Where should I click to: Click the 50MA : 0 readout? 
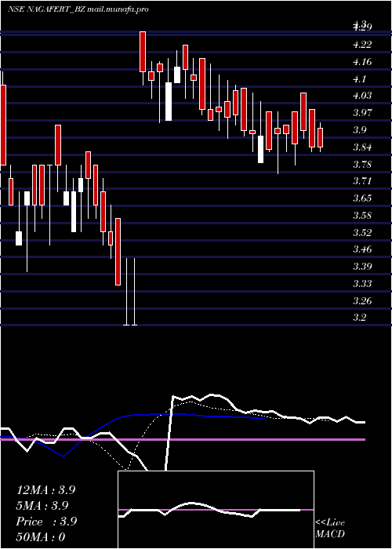click(x=41, y=537)
